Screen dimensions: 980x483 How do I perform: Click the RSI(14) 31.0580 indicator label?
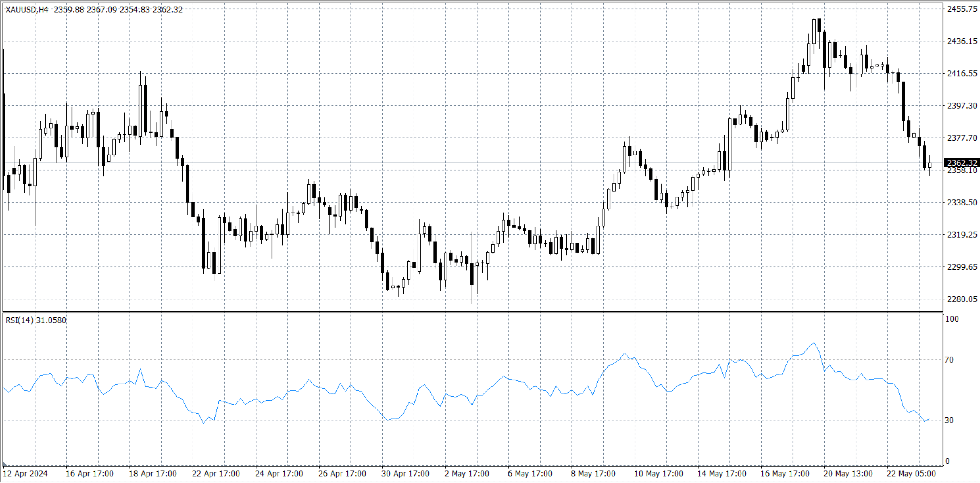(36, 320)
